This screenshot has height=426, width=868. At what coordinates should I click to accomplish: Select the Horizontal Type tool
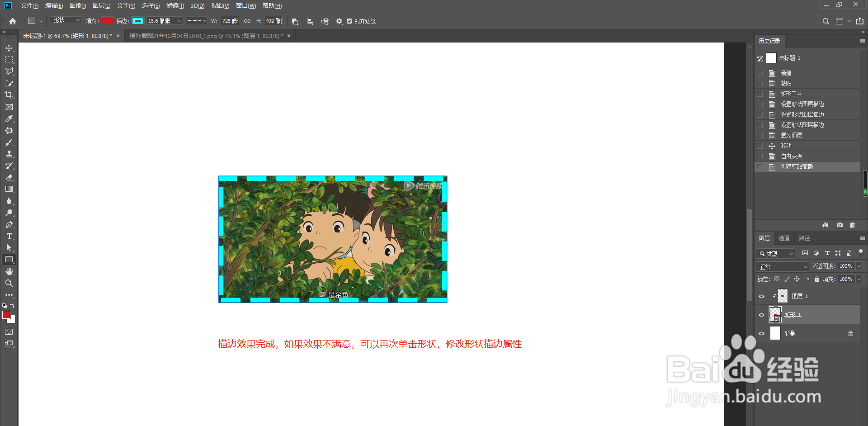click(9, 236)
